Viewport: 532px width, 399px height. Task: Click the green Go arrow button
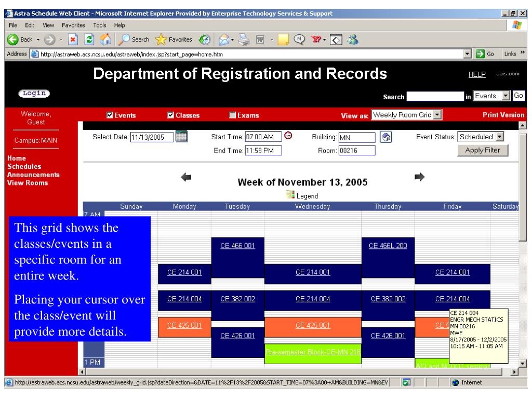point(480,54)
